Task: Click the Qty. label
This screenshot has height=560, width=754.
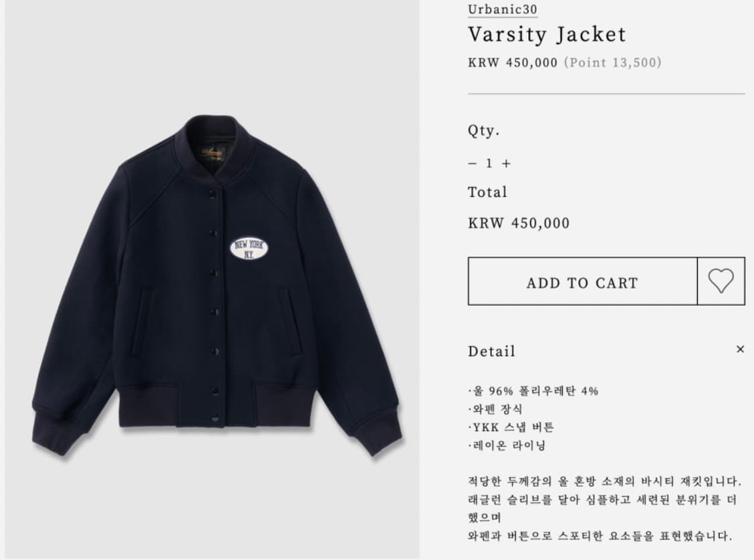Action: click(x=484, y=131)
